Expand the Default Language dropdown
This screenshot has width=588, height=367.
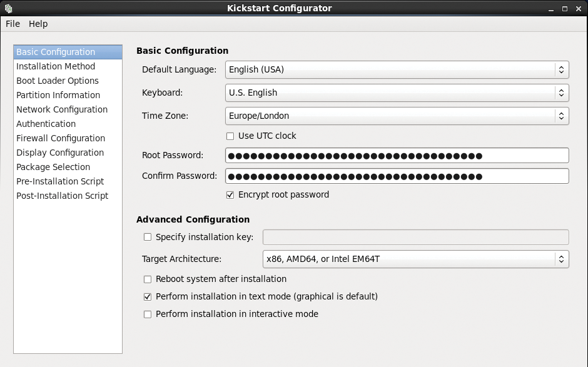397,69
